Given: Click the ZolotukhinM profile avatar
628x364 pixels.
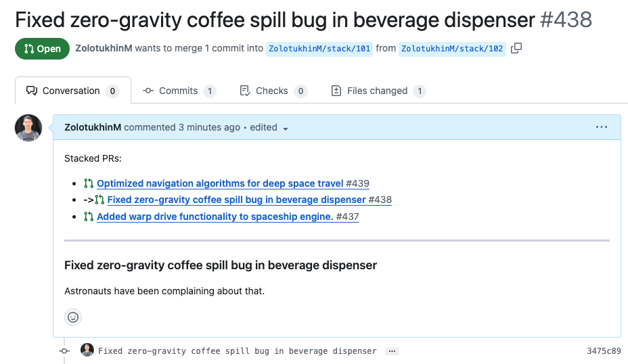Looking at the screenshot, I should click(x=28, y=128).
